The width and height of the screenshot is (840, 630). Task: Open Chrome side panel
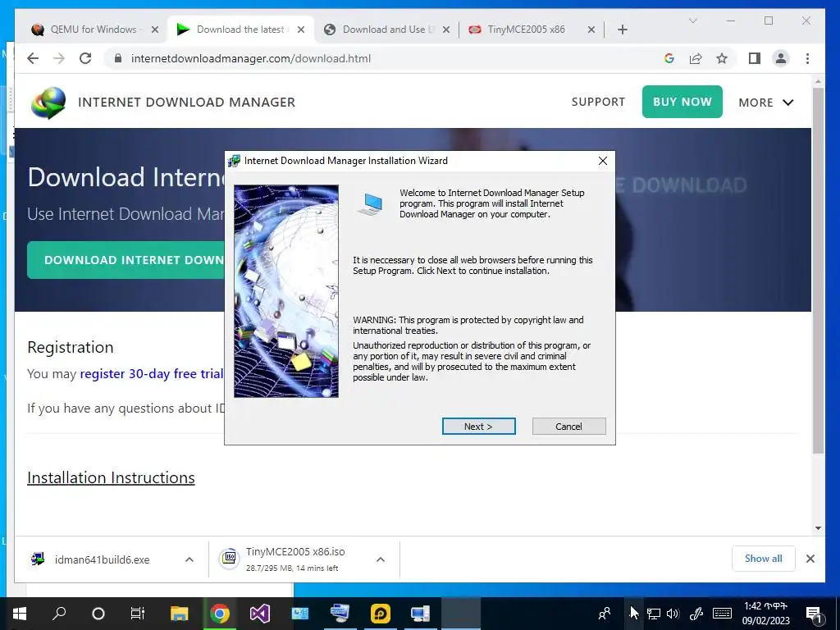pyautogui.click(x=755, y=58)
